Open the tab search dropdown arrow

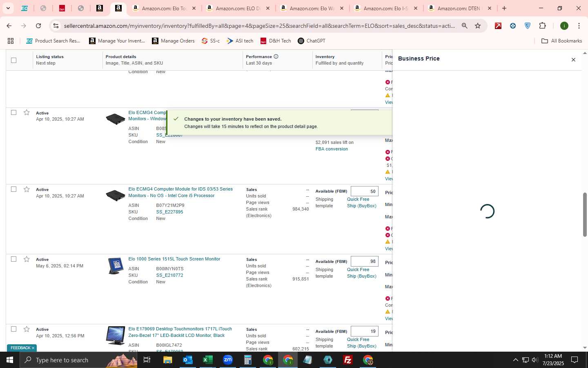point(8,8)
